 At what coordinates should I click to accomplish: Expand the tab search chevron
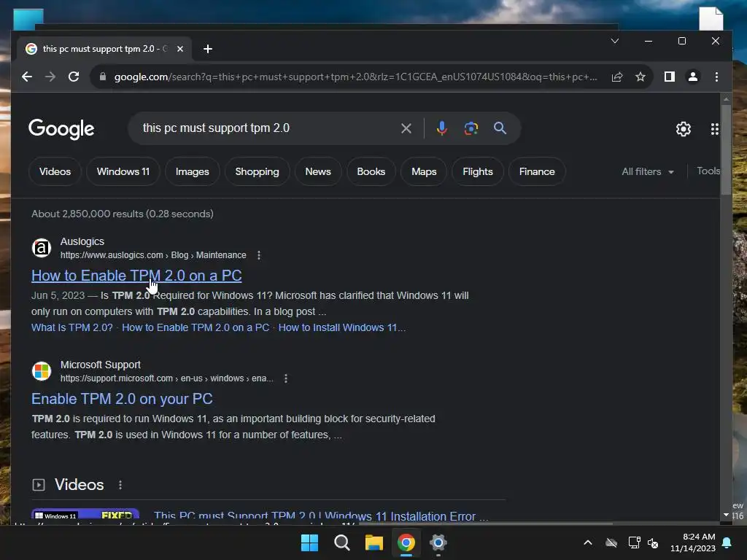coord(615,41)
